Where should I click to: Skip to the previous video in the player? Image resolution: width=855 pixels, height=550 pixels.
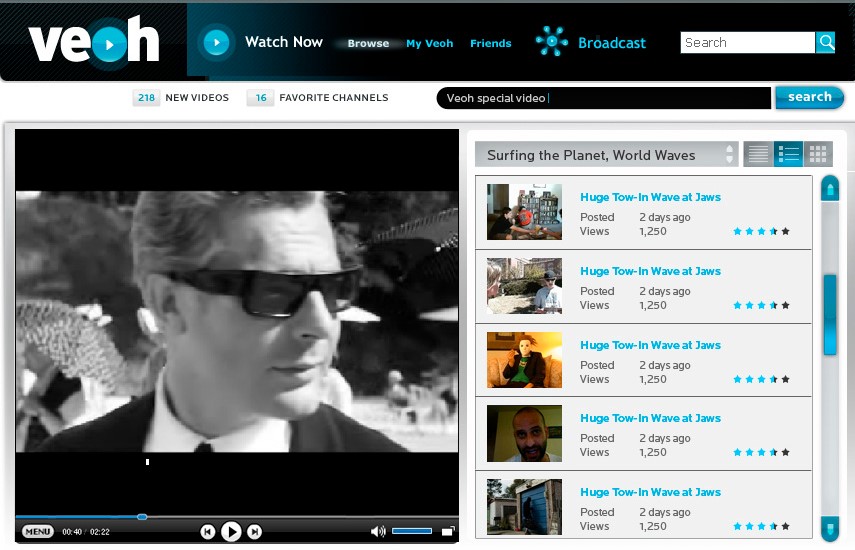coord(207,532)
